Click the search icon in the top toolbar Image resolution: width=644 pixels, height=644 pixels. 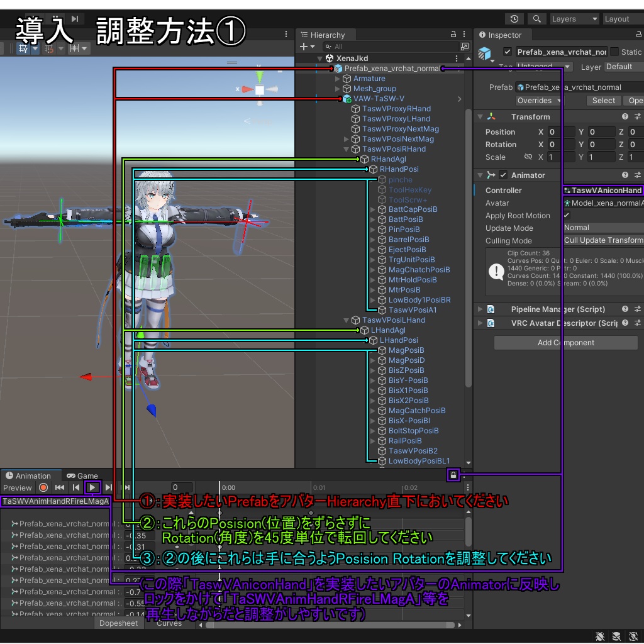536,19
